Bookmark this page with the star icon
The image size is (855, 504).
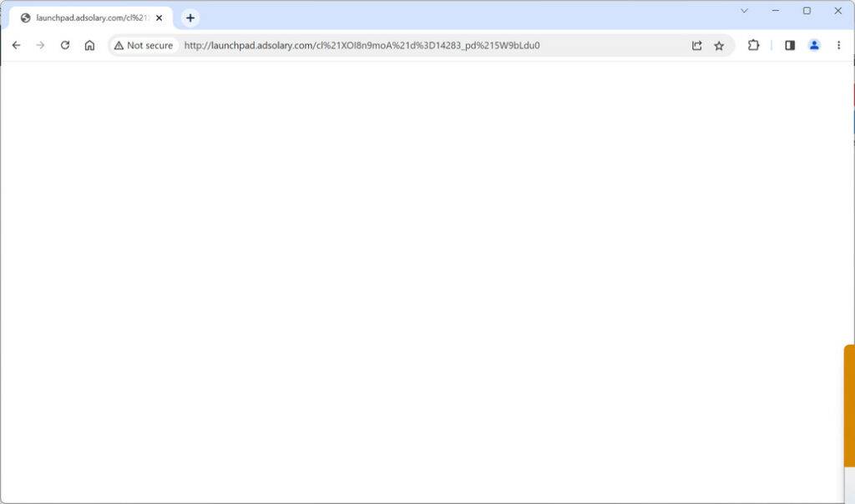(720, 46)
